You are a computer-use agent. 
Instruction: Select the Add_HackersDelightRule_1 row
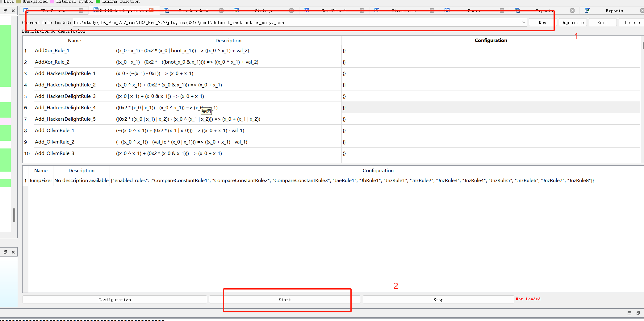[x=331, y=73]
